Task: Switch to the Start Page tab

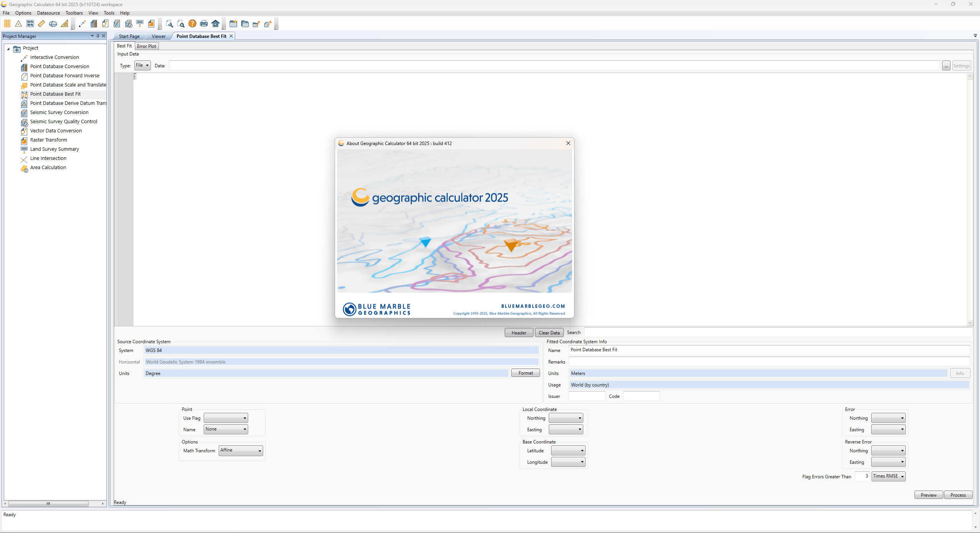Action: tap(129, 36)
